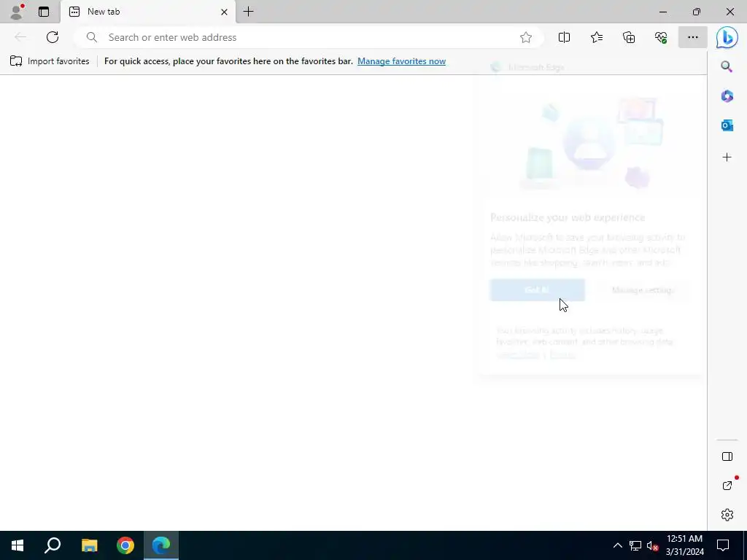Image resolution: width=747 pixels, height=560 pixels.
Task: Click the Manage settings button
Action: click(642, 290)
